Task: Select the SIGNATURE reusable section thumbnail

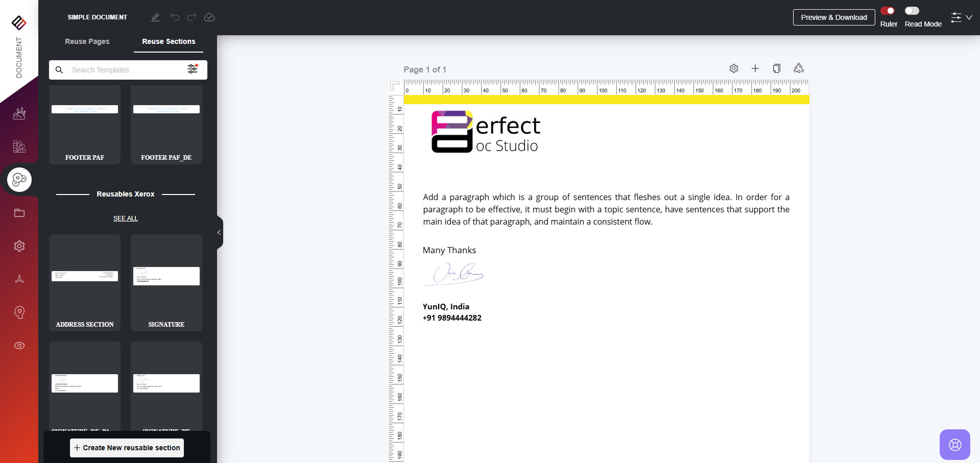Action: tap(166, 282)
